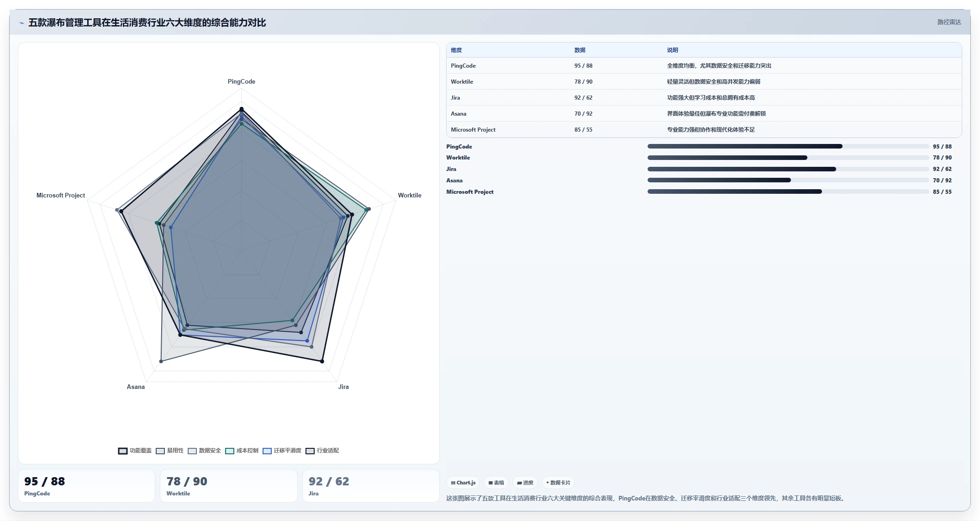Click PingCode label in progress list
The image size is (980, 521).
coord(459,147)
